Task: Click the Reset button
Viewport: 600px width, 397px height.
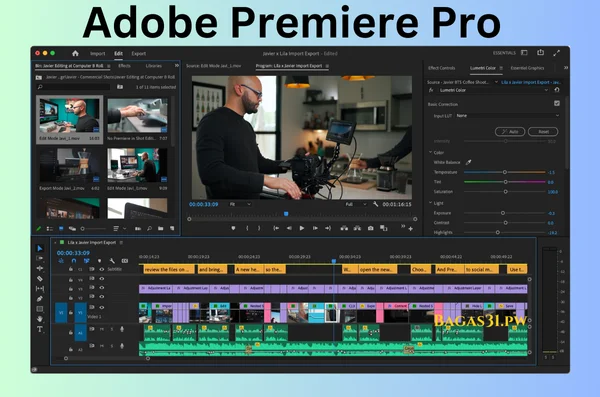Action: [x=543, y=132]
